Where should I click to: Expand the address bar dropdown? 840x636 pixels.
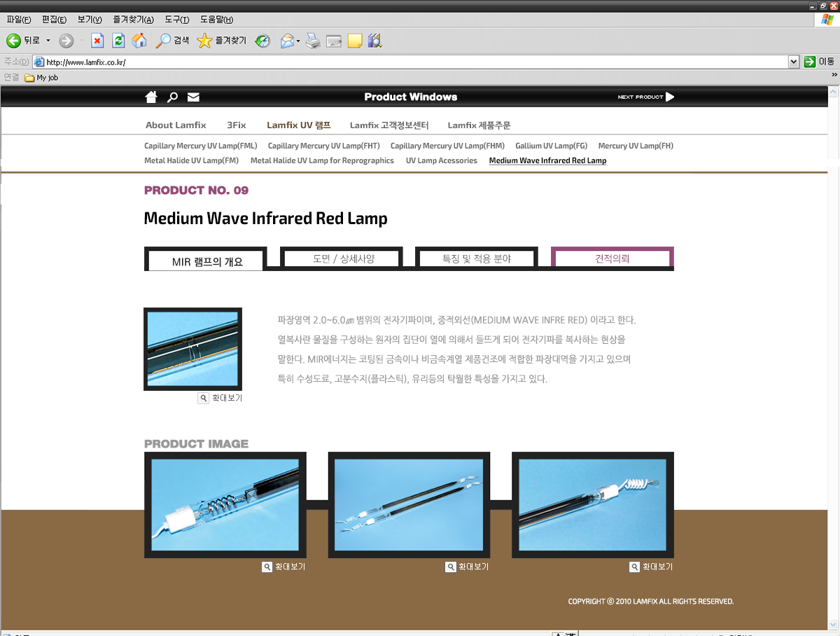click(x=793, y=62)
